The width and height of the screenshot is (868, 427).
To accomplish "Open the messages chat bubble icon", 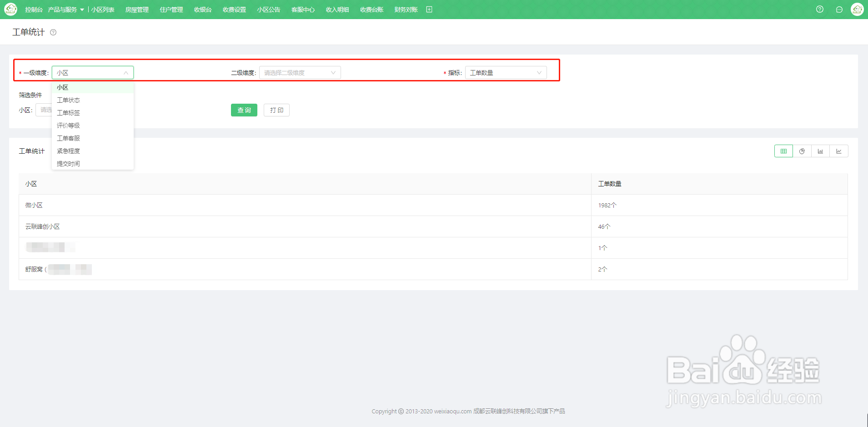I will click(x=839, y=10).
